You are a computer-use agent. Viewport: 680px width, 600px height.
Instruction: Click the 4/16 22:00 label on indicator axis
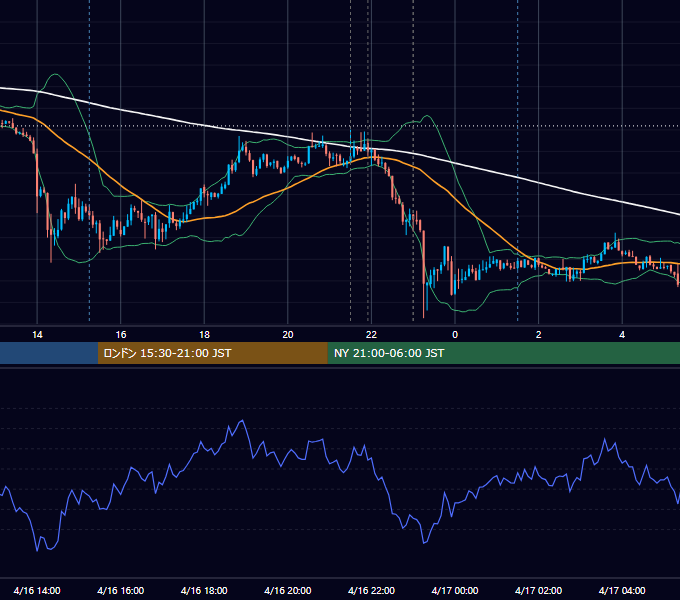371,590
